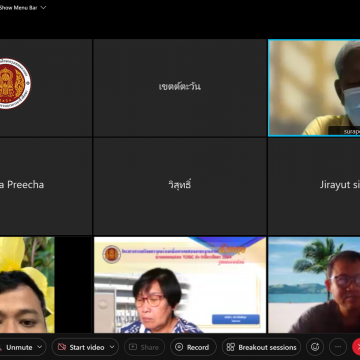The image size is (360, 360).
Task: Click the Record circle icon
Action: tap(179, 347)
